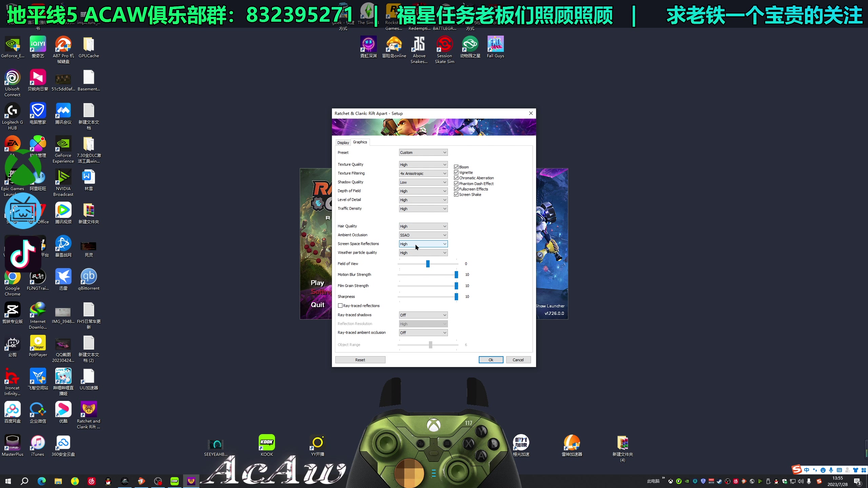Image resolution: width=868 pixels, height=488 pixels.
Task: Toggle the Vignette checkbox
Action: point(456,172)
